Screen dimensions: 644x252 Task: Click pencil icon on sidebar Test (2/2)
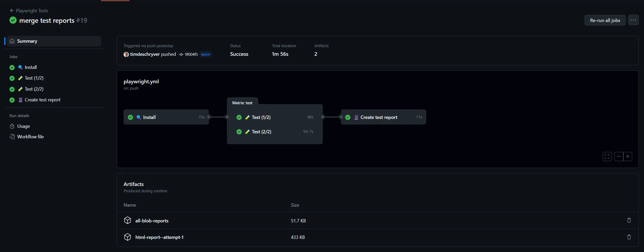point(20,89)
